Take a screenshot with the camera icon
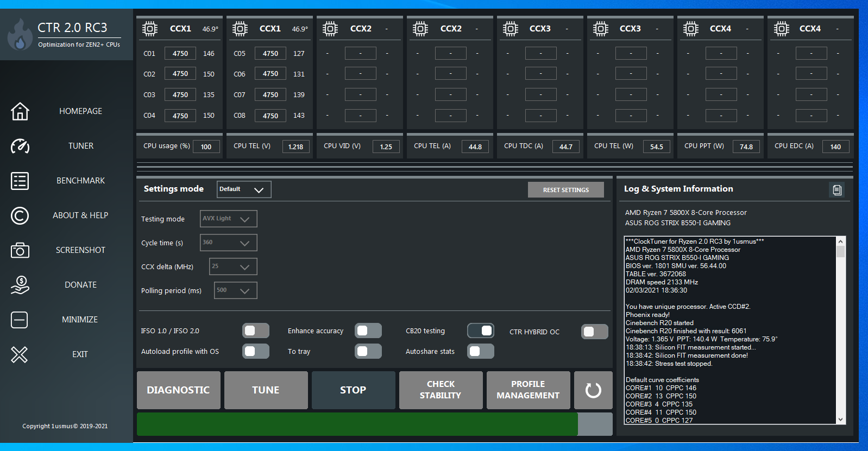Viewport: 868px width, 451px height. tap(20, 250)
